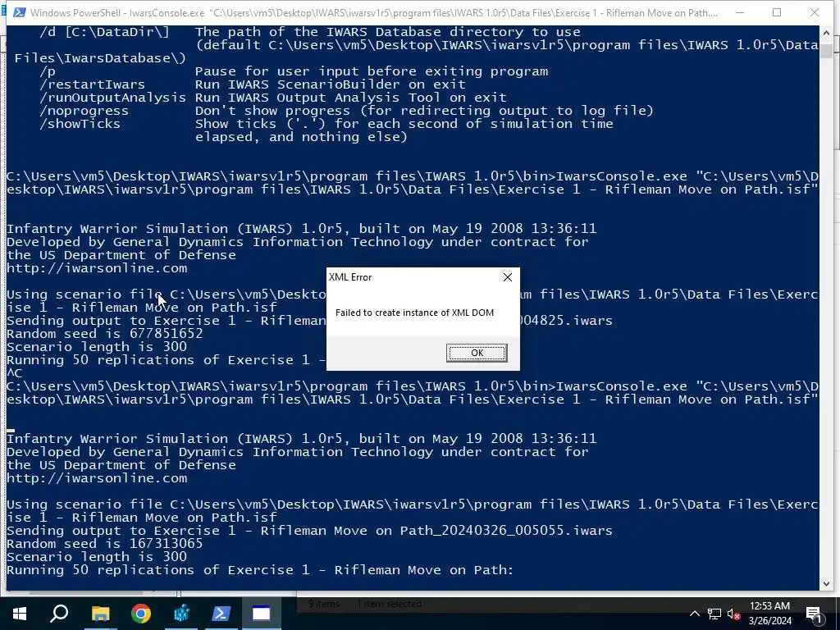Click 'Path_20240326_005055.iwars' output filename
Image resolution: width=840 pixels, height=630 pixels.
coord(506,531)
